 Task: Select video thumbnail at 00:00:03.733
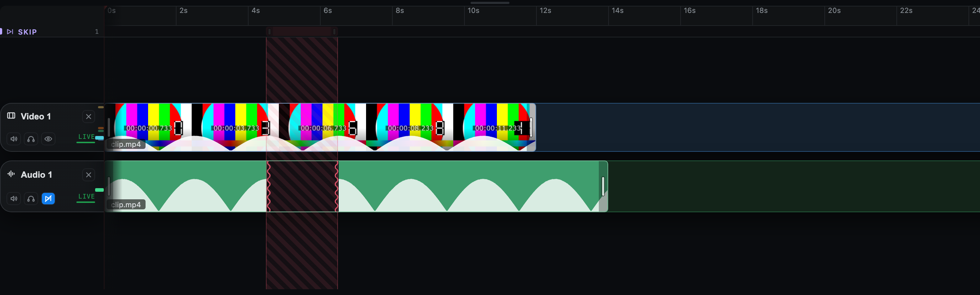click(x=236, y=128)
